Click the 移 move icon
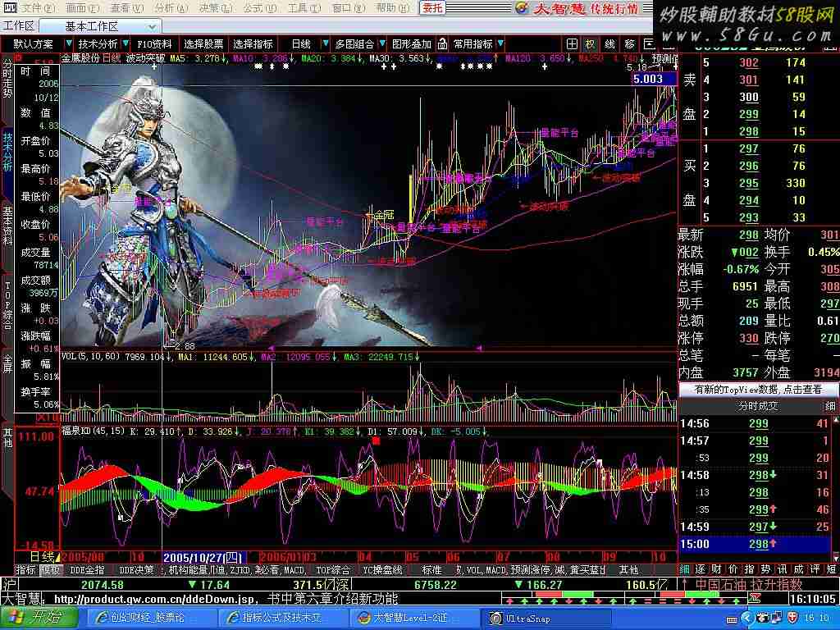 pyautogui.click(x=629, y=44)
